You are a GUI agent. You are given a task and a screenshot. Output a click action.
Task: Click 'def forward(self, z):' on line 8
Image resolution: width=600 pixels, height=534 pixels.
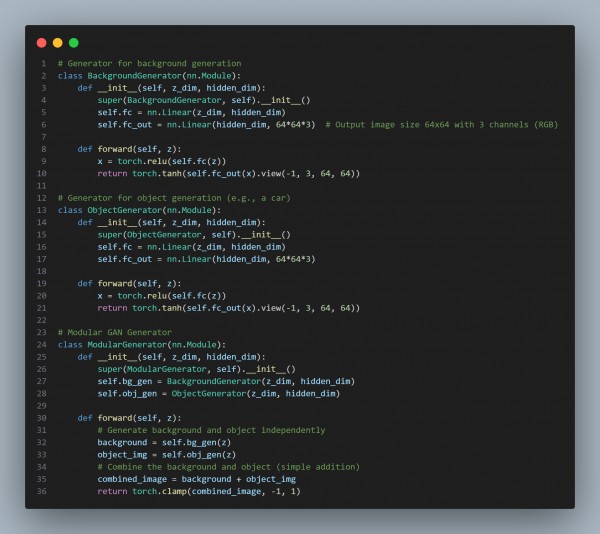pyautogui.click(x=129, y=149)
